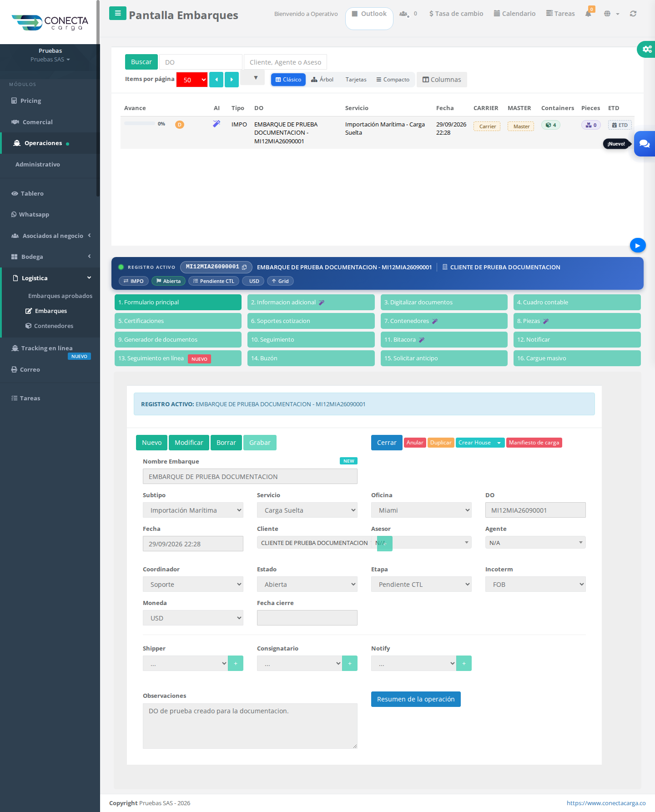
Task: Open the Cuadro contable tab
Action: point(577,303)
